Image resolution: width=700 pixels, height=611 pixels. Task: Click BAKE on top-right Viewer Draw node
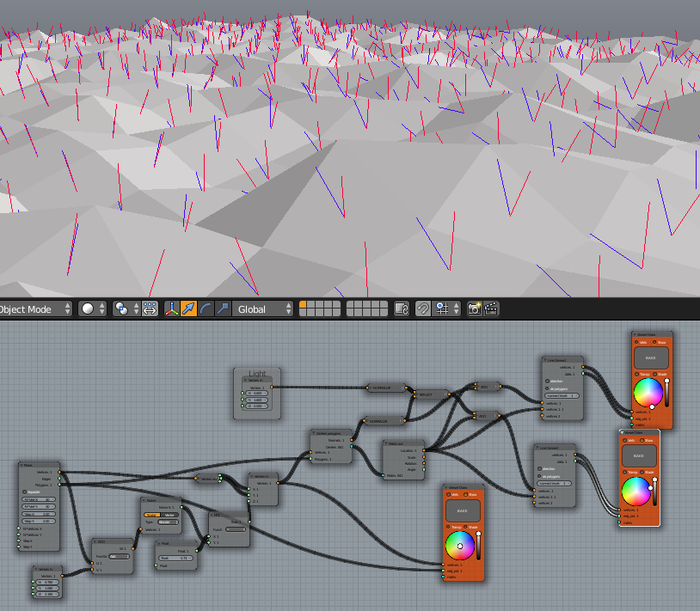[x=651, y=358]
